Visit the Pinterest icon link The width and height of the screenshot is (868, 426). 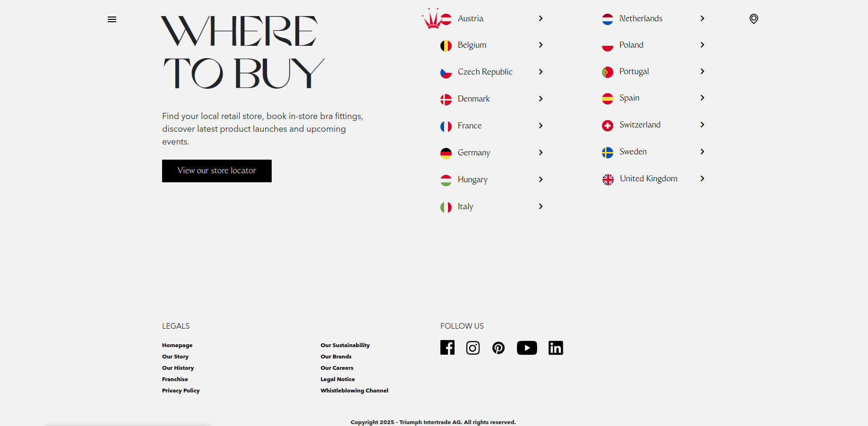pos(498,348)
